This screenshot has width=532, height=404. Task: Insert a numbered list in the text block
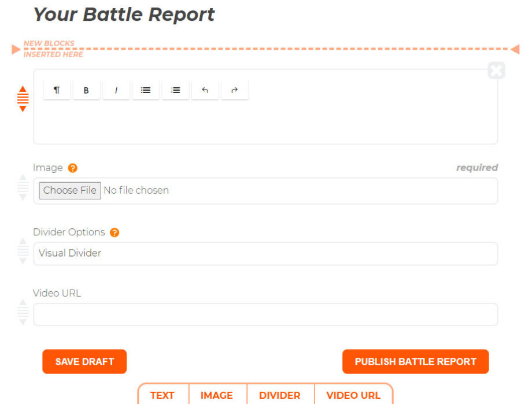click(x=175, y=90)
